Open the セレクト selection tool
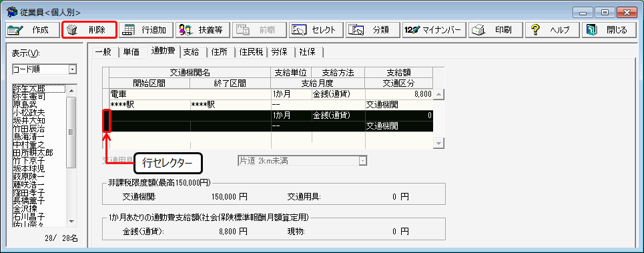 coord(299,30)
